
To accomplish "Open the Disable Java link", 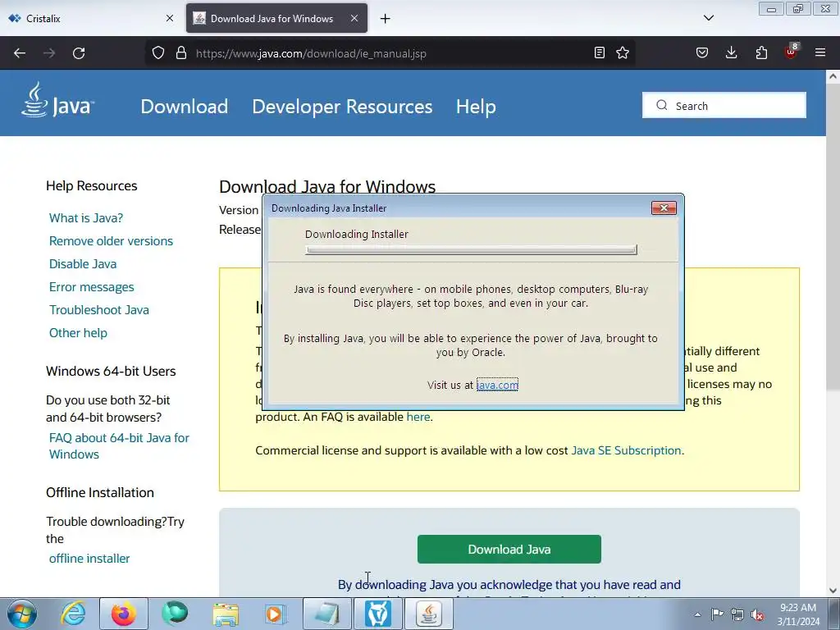I will coord(83,264).
